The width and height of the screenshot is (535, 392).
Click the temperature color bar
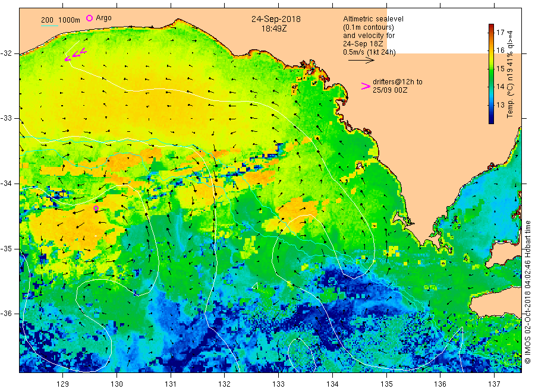coord(491,74)
